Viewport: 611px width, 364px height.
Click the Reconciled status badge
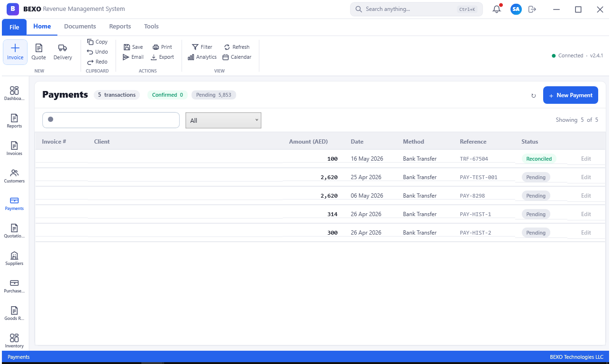click(539, 159)
